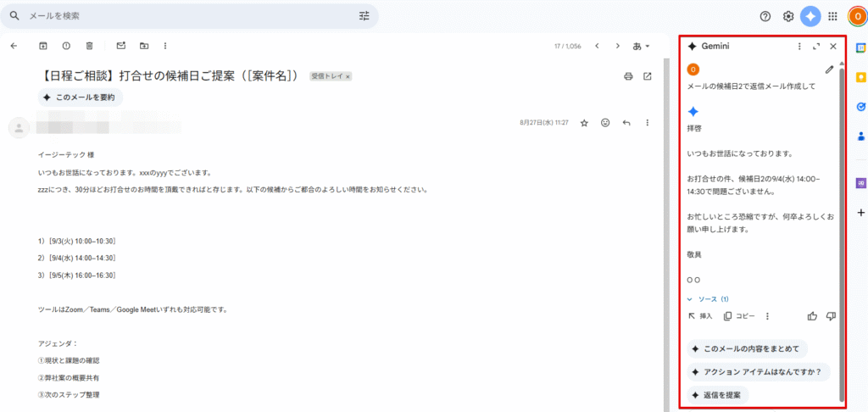
Task: Open search filter options in search bar
Action: pyautogui.click(x=364, y=16)
